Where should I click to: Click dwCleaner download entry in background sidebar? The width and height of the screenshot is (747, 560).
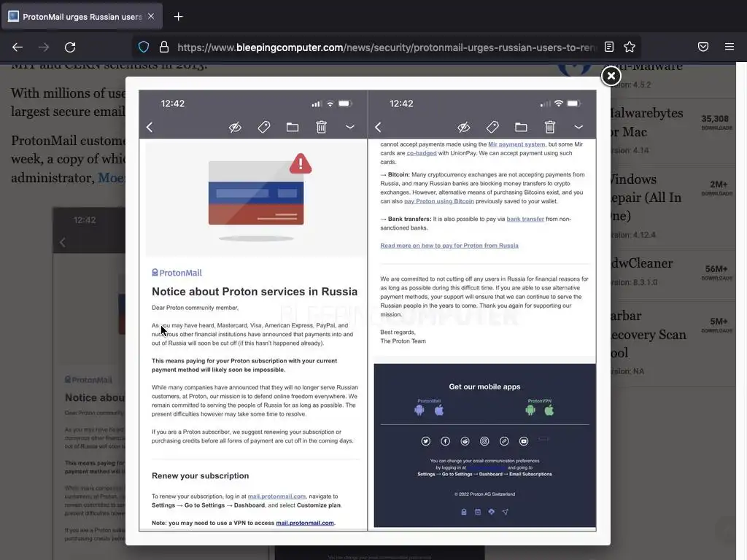pos(673,271)
